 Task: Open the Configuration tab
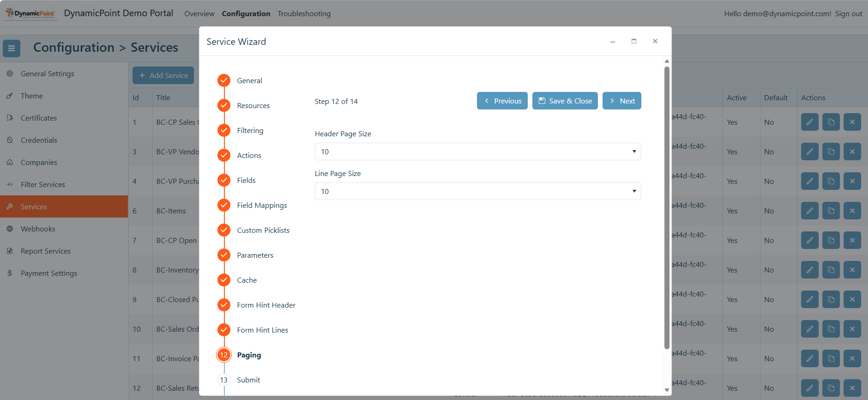pos(246,14)
